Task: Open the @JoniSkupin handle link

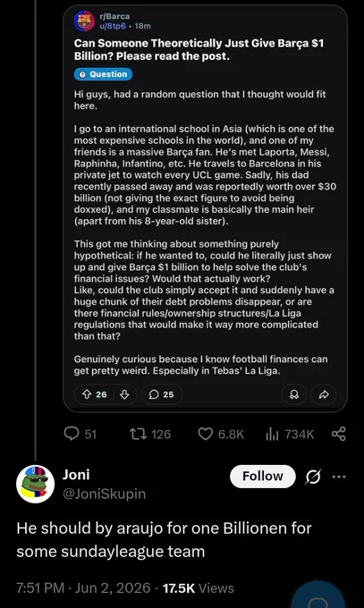Action: click(104, 494)
